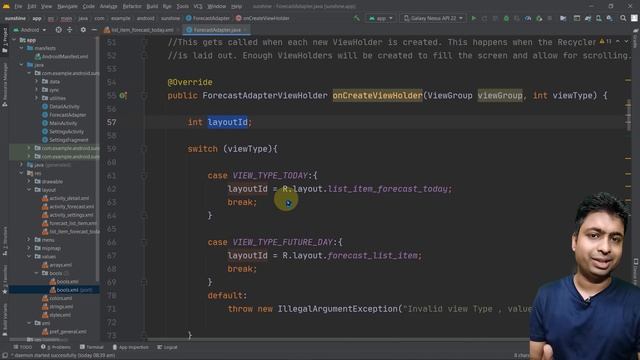
Task: Open AndroidManifest.xml in project tree
Action: [62, 56]
